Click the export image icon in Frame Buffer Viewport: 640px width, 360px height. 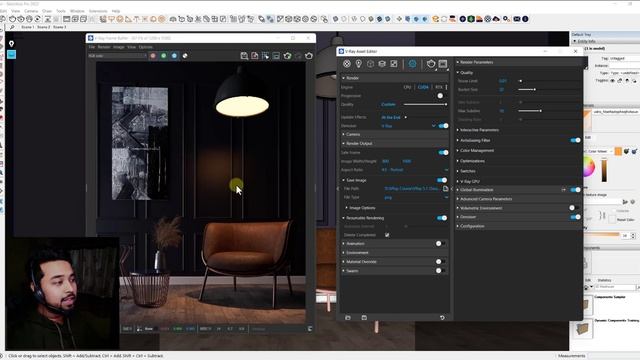coord(255,56)
